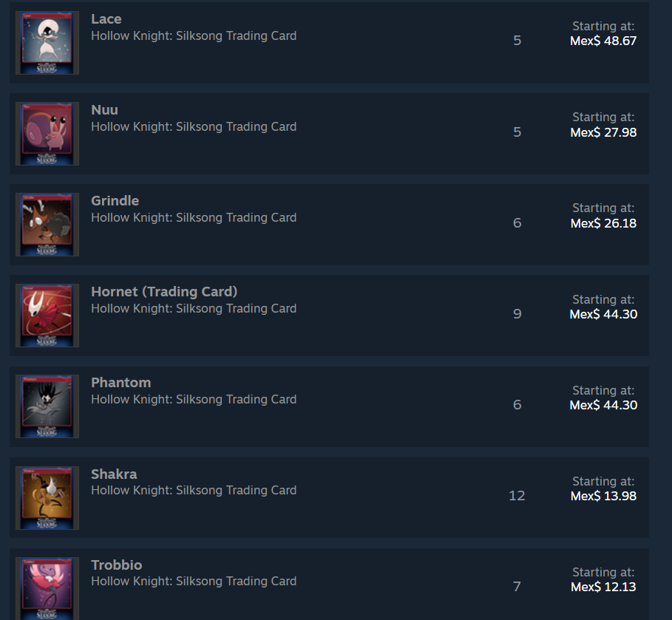Screen dimensions: 672x620
Task: Select the Grindle card image
Action: pyautogui.click(x=47, y=225)
